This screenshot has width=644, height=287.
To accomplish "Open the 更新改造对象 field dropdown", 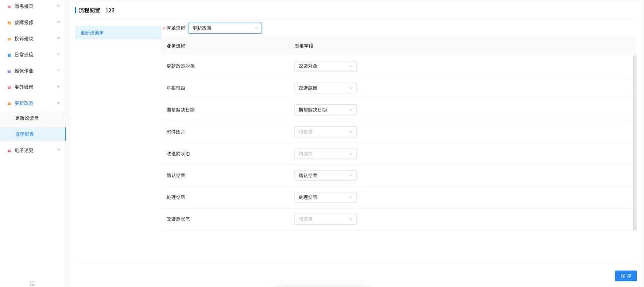I will [325, 66].
